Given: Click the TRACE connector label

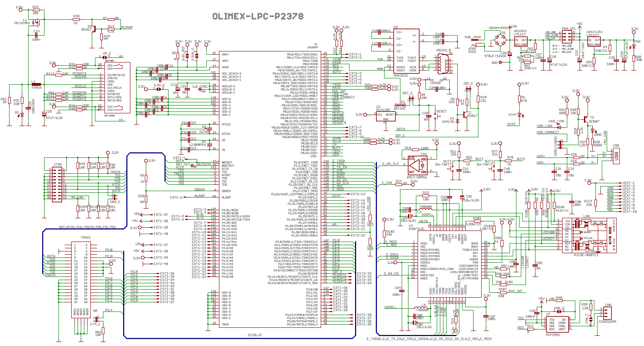Looking at the screenshot, I should 86,238.
